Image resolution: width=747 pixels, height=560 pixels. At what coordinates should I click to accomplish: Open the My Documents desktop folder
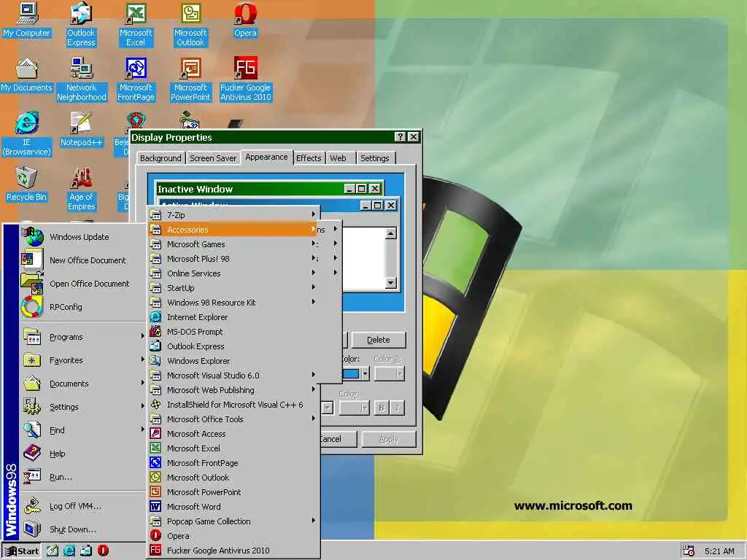click(27, 75)
